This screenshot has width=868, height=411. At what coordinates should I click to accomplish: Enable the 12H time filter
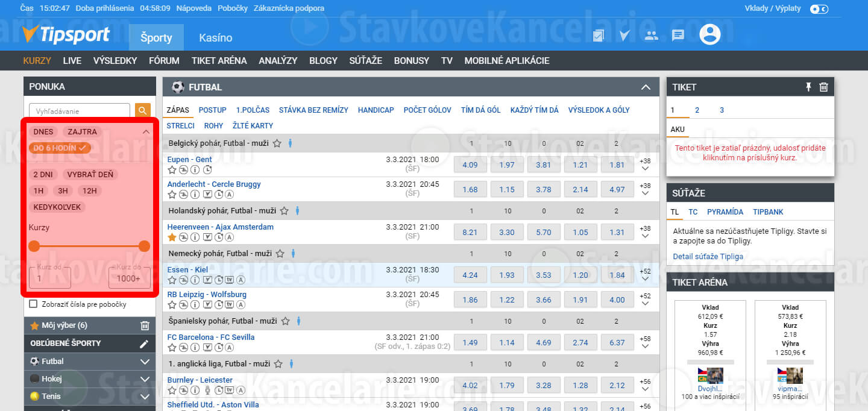90,191
